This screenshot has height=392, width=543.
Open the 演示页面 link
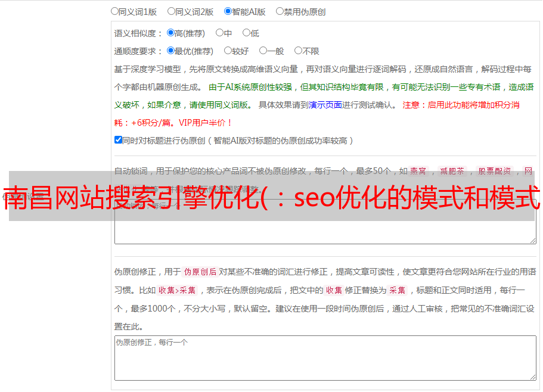[x=325, y=105]
